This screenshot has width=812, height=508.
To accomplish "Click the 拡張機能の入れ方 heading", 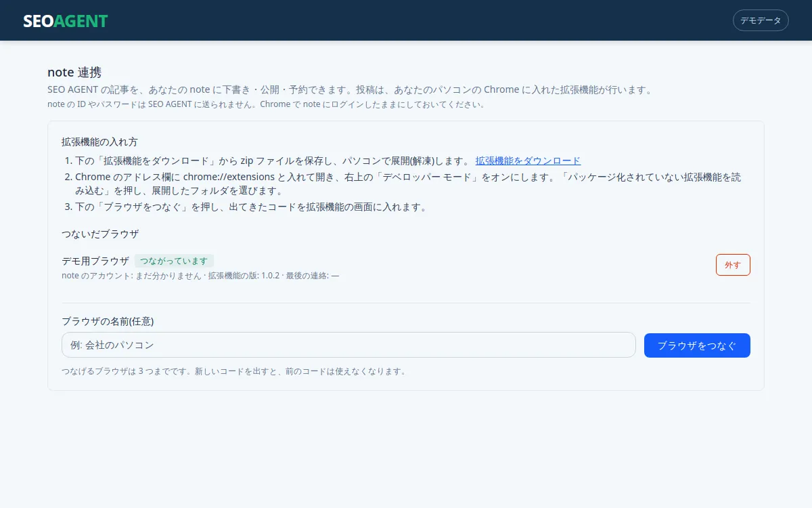I will tap(99, 142).
